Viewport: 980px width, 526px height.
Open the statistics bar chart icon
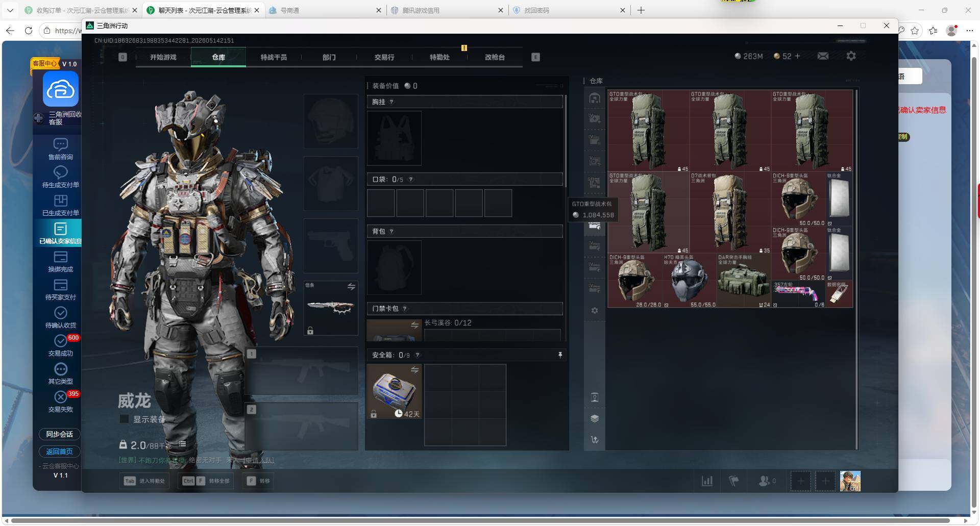707,481
